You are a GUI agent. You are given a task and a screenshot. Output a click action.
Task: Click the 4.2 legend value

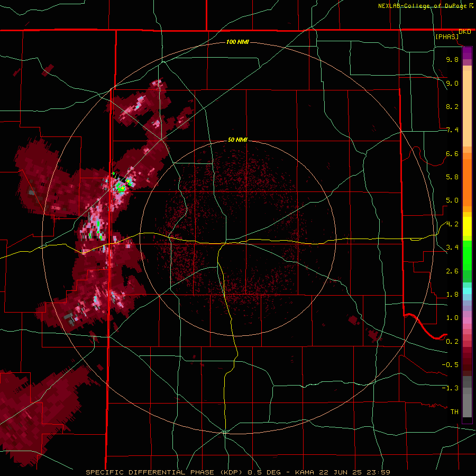click(x=452, y=224)
